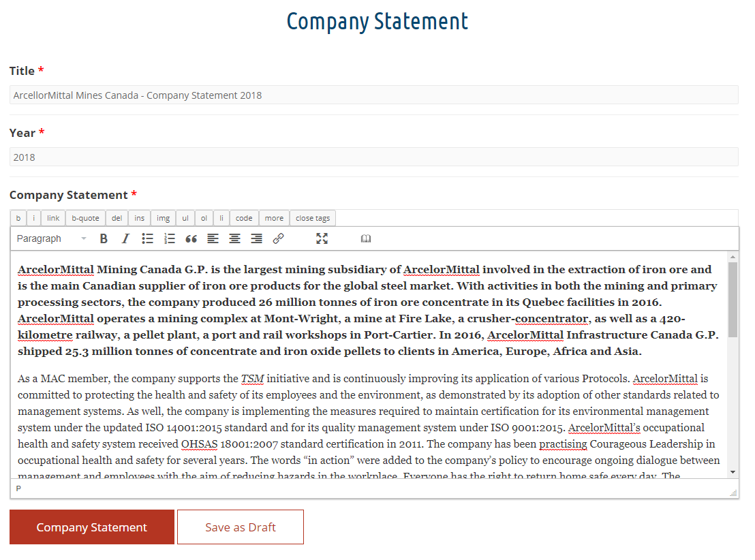Insert an image with the img quicktag
Image resolution: width=755 pixels, height=560 pixels.
point(163,217)
